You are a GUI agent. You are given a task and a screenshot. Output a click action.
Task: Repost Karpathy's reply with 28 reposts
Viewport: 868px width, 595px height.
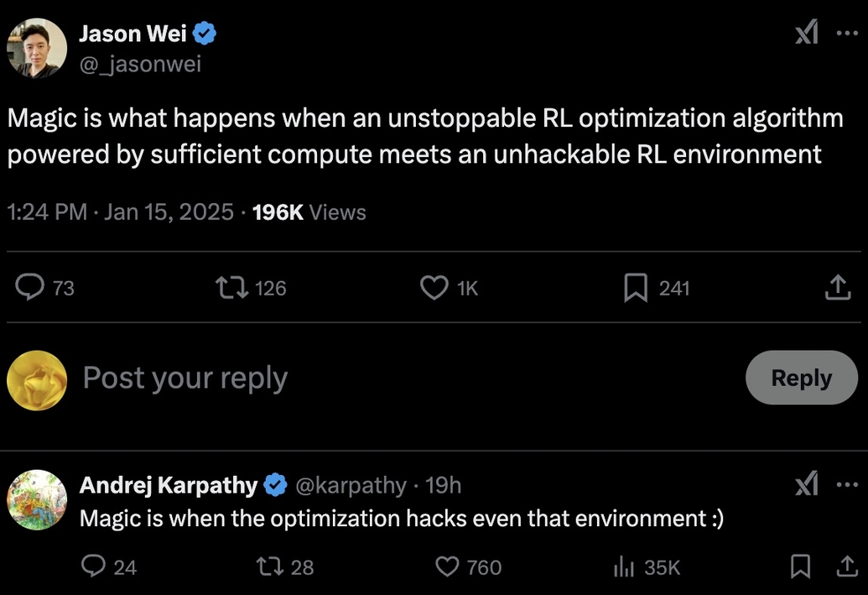tap(270, 566)
